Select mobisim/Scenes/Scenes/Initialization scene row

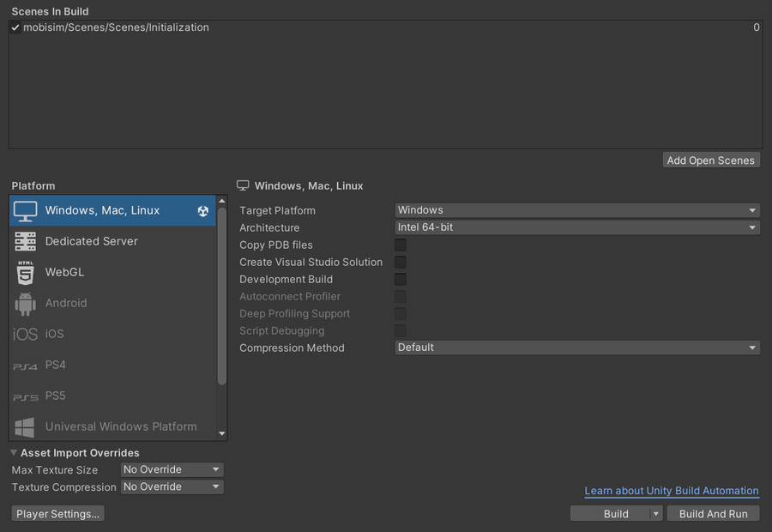pyautogui.click(x=385, y=27)
